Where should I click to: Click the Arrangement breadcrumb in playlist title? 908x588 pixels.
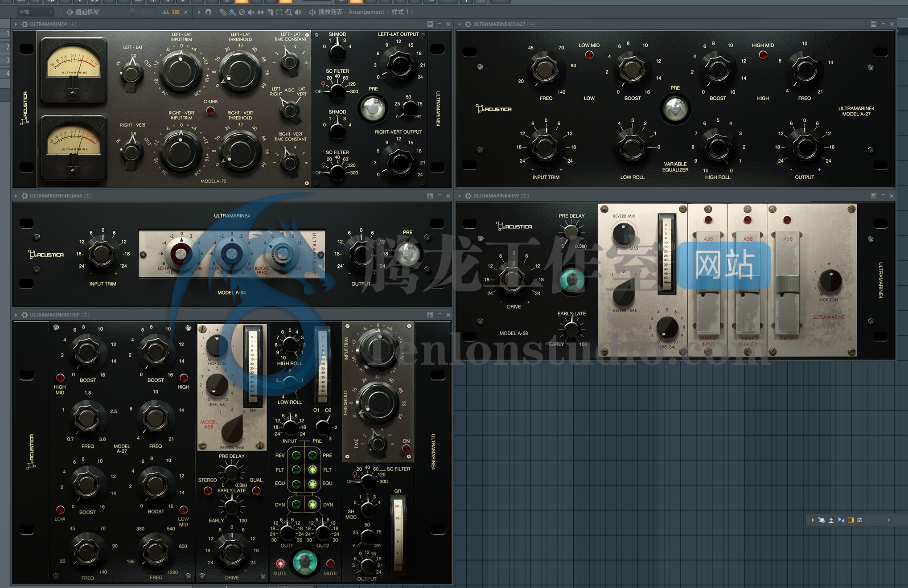tap(366, 12)
